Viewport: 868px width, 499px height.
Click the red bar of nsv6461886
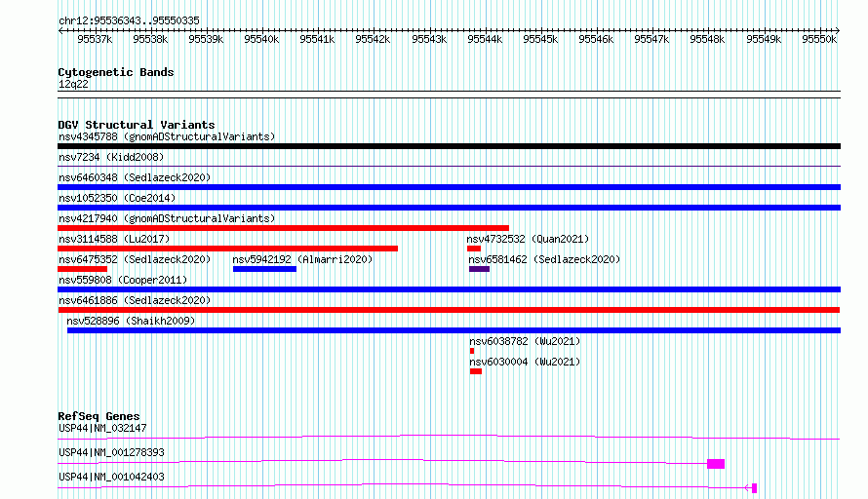click(449, 310)
